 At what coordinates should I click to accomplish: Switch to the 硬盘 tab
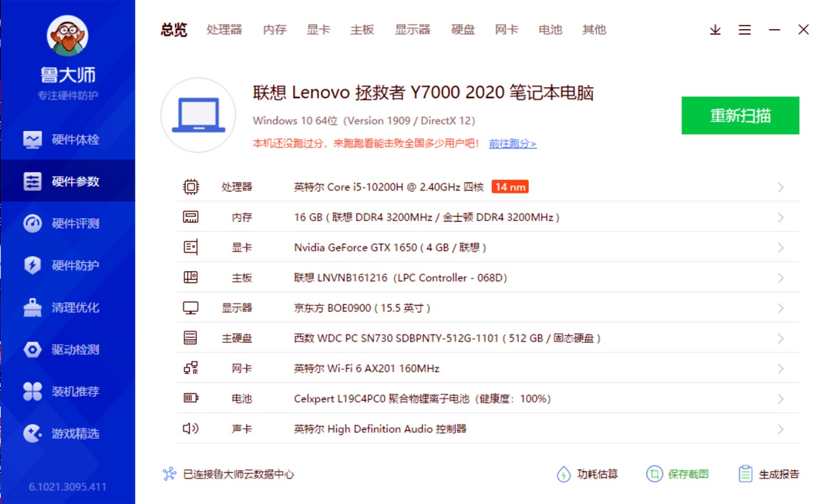[462, 30]
